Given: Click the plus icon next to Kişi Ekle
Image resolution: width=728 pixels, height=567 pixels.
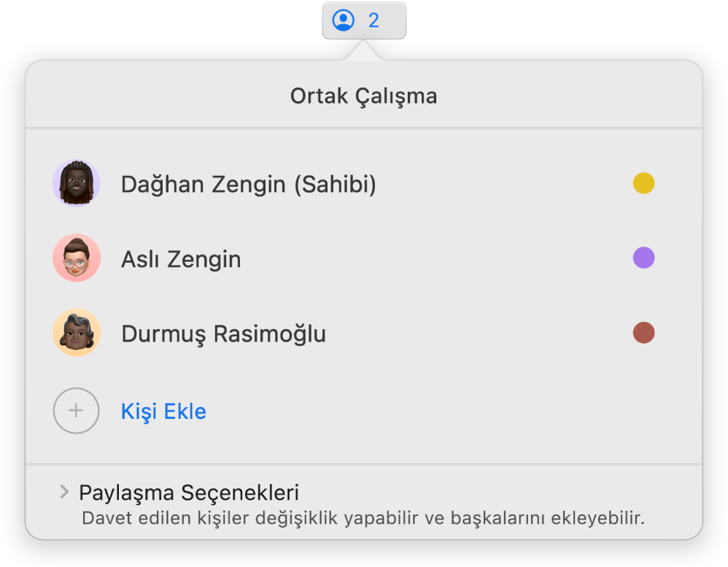Looking at the screenshot, I should pyautogui.click(x=76, y=411).
